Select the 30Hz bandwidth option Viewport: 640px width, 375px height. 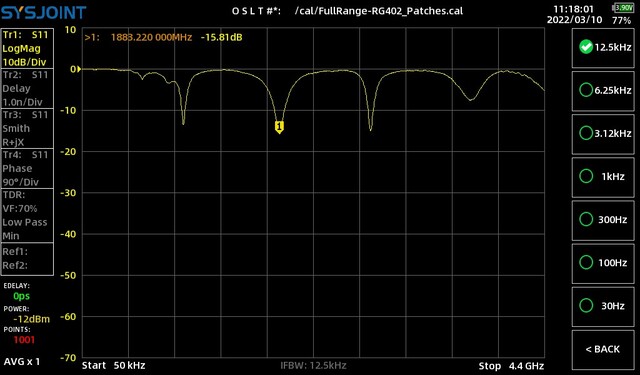pyautogui.click(x=603, y=306)
